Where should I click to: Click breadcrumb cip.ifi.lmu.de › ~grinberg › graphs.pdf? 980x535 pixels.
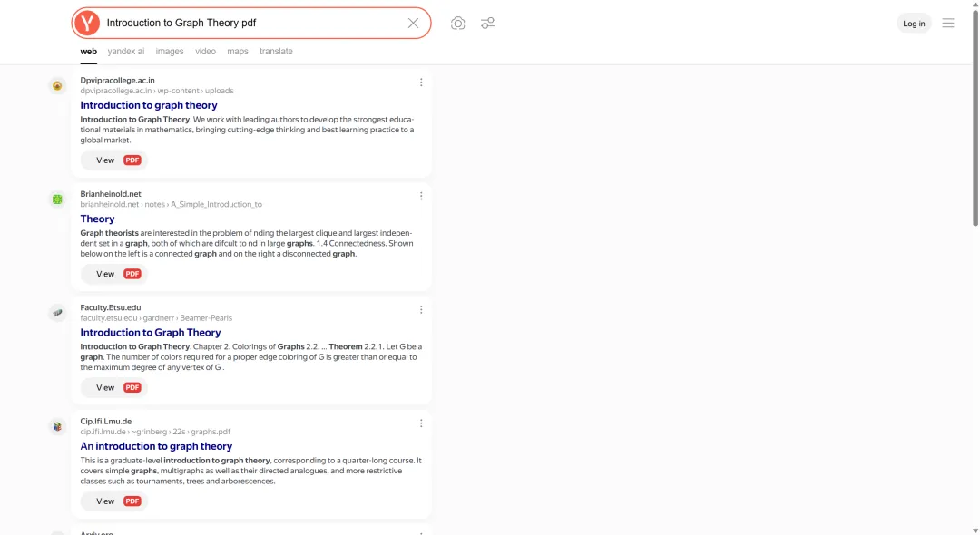click(156, 432)
